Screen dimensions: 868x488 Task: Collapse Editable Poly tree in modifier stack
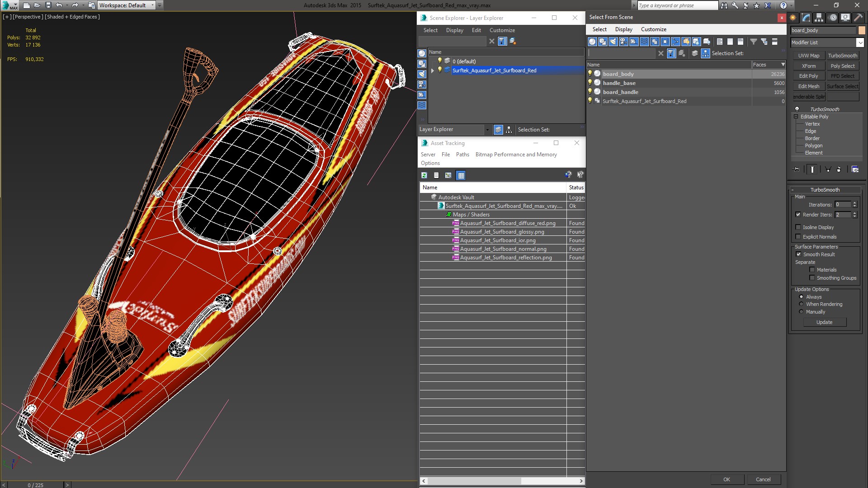point(796,117)
